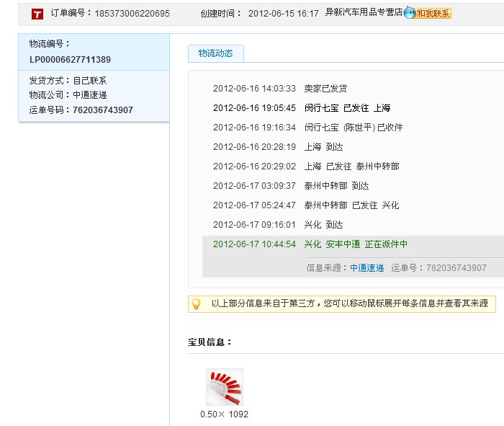Click the third-party info notice text

(x=350, y=303)
